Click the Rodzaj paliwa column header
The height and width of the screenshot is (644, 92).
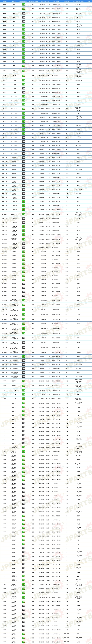tap(23, 1)
